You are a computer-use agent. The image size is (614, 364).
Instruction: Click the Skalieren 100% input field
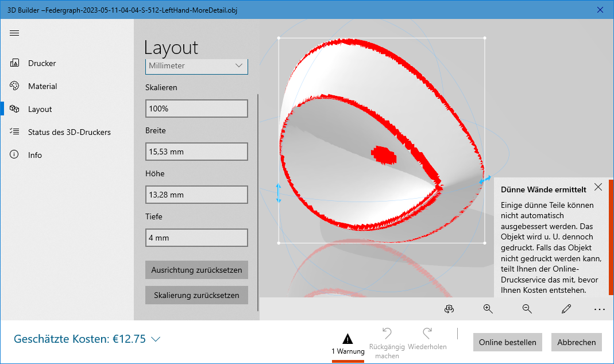click(x=196, y=109)
